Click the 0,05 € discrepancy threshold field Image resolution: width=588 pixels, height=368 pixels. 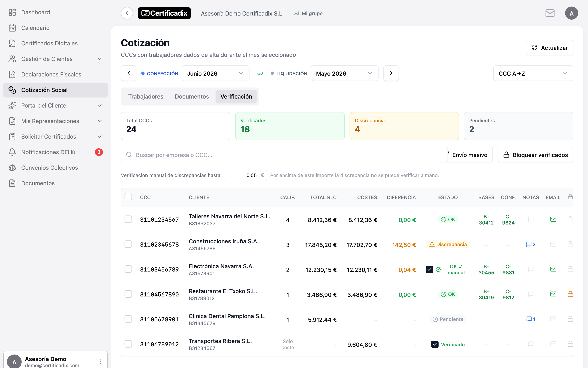click(x=245, y=175)
